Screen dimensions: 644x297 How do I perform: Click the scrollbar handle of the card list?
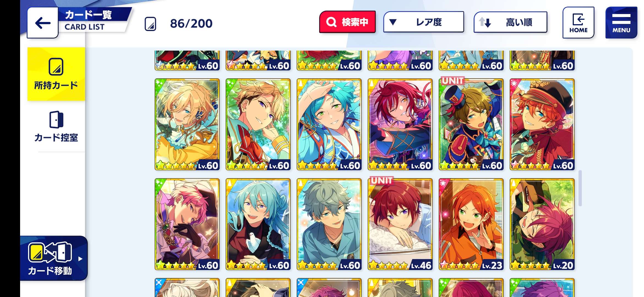point(580,188)
